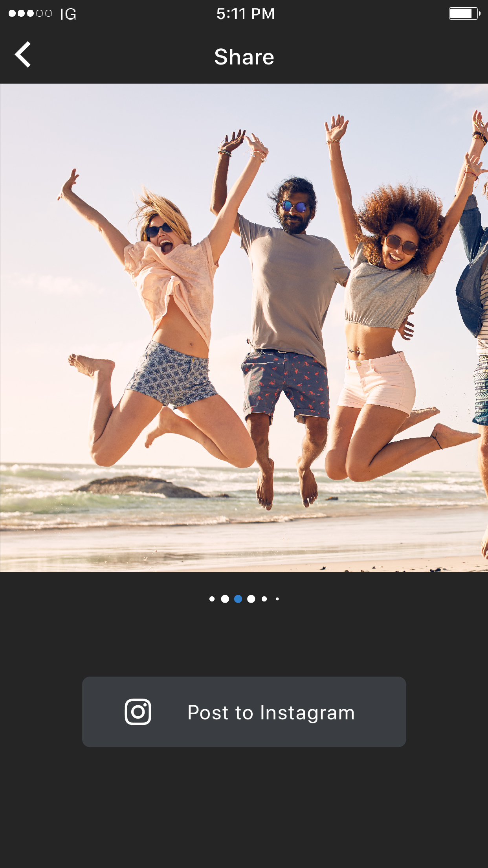Tap the IG carrier label
This screenshot has height=868, width=488.
tap(68, 14)
